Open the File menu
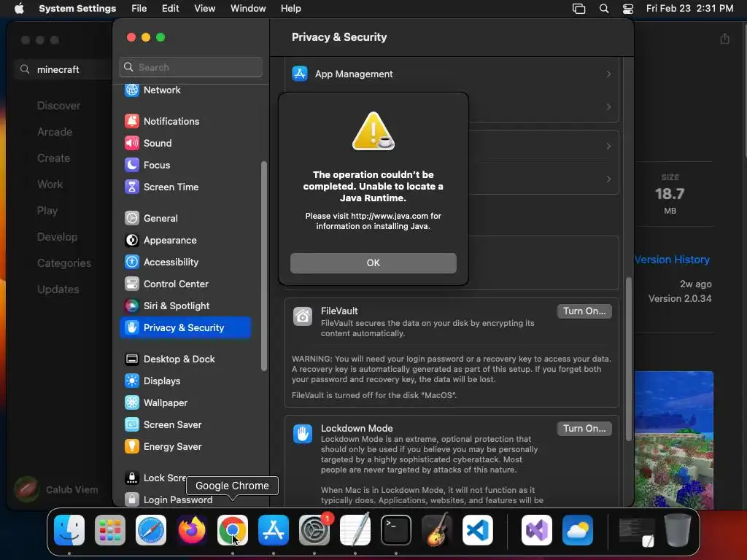The height and width of the screenshot is (560, 747). coord(139,9)
